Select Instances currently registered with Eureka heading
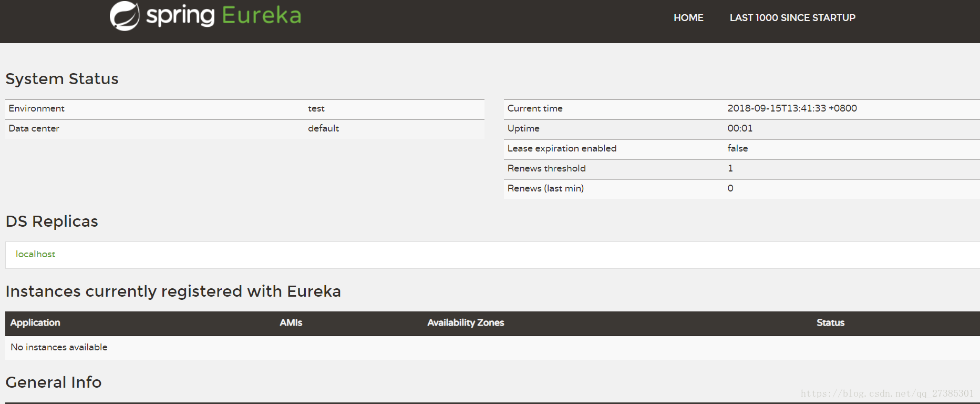The image size is (980, 404). (x=173, y=291)
